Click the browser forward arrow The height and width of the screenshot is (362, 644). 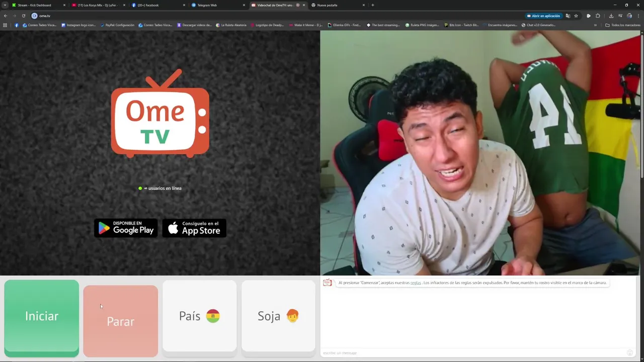pyautogui.click(x=14, y=16)
